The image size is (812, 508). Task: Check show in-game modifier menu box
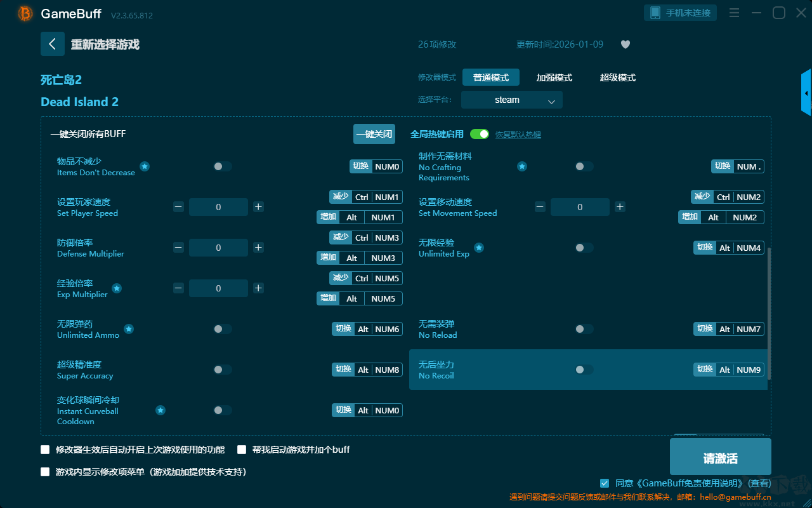(45, 472)
